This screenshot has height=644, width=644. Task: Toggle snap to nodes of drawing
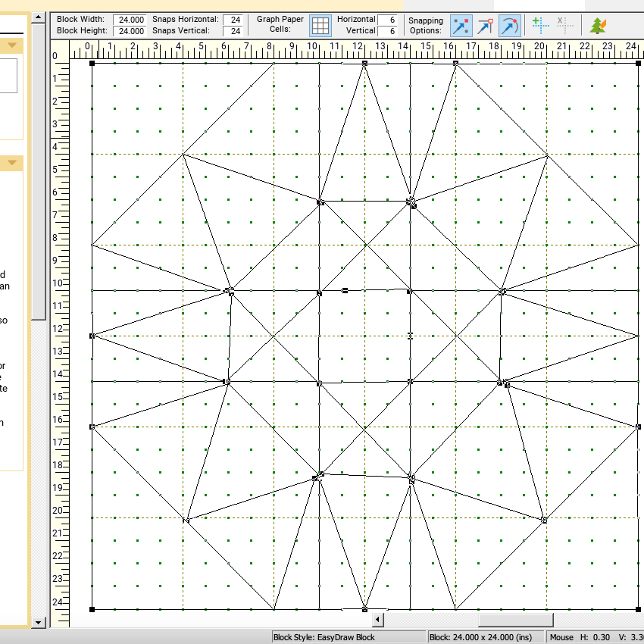[x=485, y=27]
